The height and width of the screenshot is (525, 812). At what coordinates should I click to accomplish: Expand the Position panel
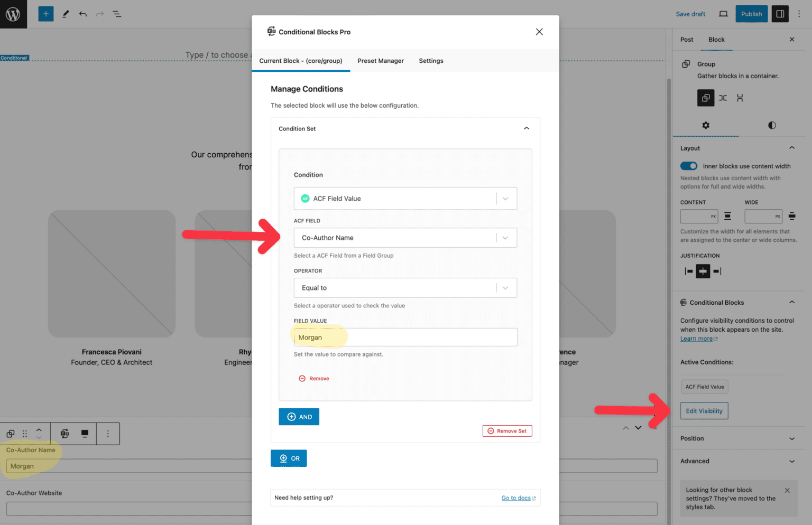click(x=792, y=438)
